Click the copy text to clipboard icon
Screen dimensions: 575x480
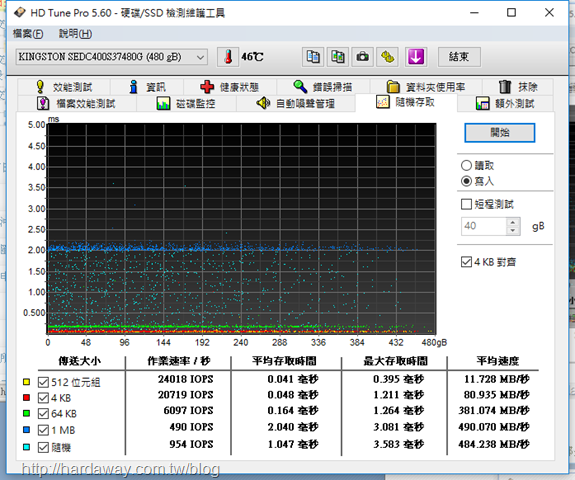(313, 57)
